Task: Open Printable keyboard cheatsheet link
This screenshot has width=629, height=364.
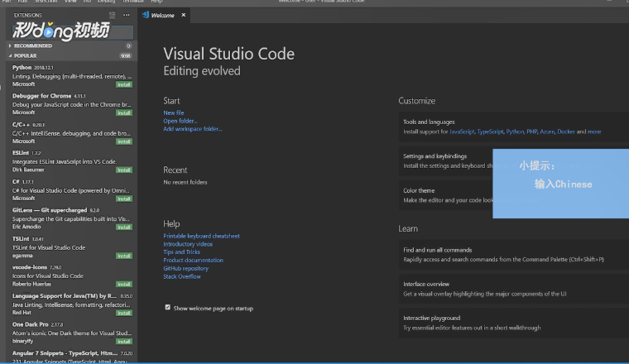Action: [201, 236]
